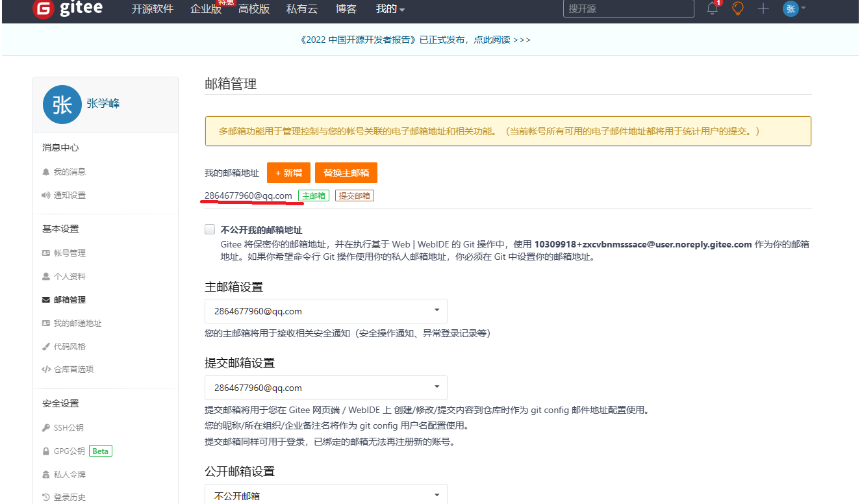
Task: Click the history icon beside 登录历史
Action: [46, 498]
